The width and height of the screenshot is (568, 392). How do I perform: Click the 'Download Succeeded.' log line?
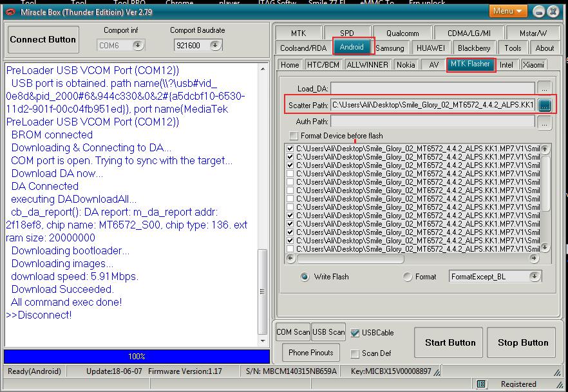62,289
